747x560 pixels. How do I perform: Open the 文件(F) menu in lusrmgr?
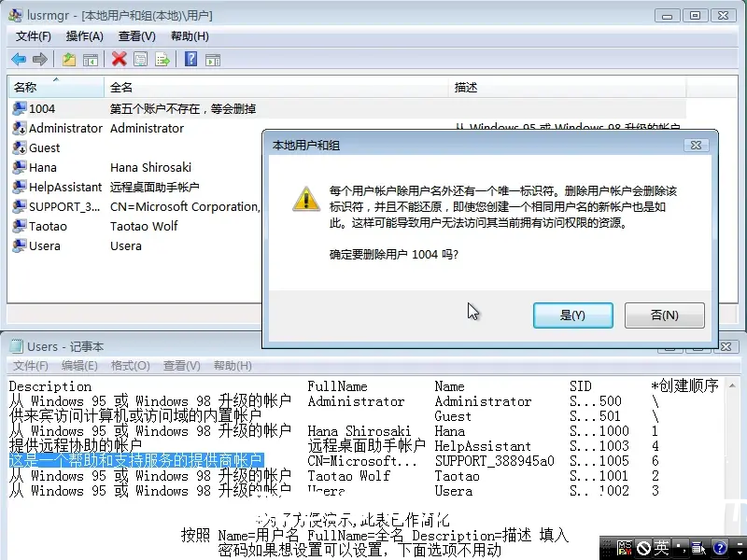tap(34, 36)
